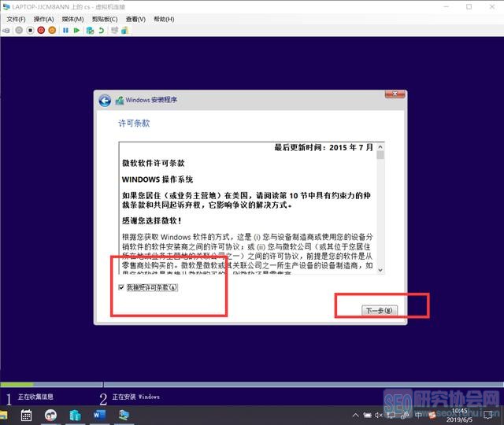Click the 正在安装 Windows step label

(136, 397)
